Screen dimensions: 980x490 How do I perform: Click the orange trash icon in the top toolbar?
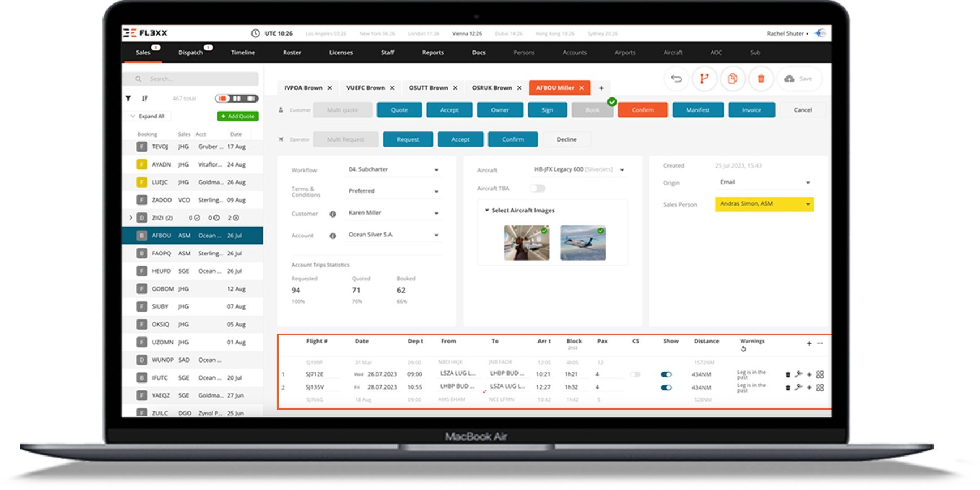pyautogui.click(x=761, y=79)
